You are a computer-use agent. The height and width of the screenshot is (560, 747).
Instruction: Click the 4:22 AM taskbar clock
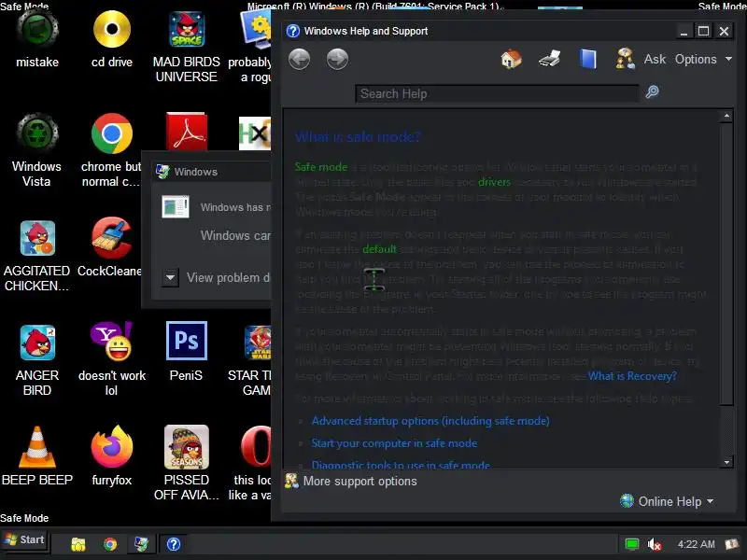tap(696, 544)
